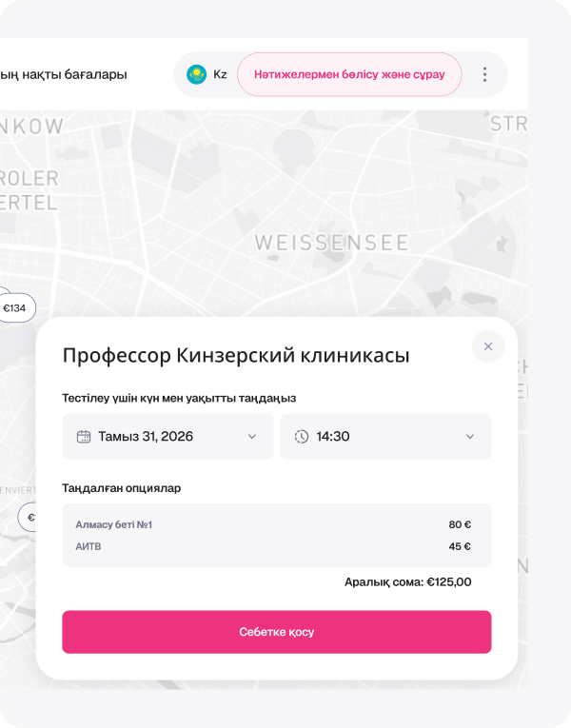Click the 14:30 time value
571x728 pixels.
tap(333, 437)
